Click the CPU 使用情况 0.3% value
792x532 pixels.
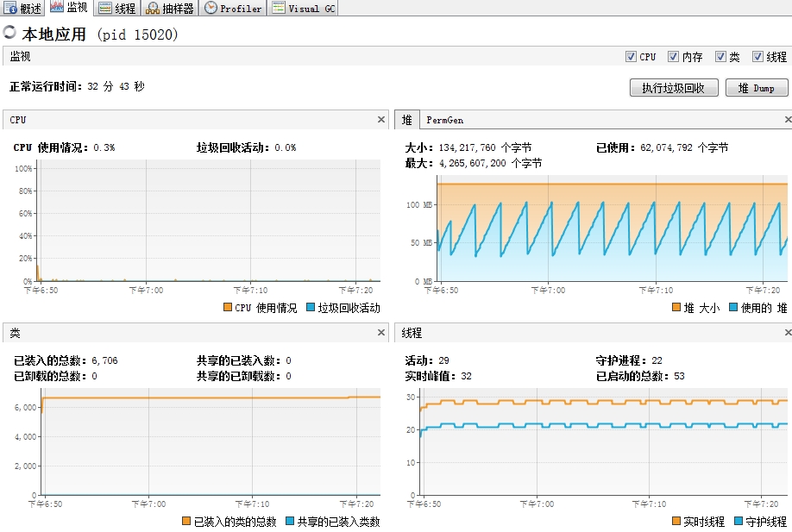[104, 147]
